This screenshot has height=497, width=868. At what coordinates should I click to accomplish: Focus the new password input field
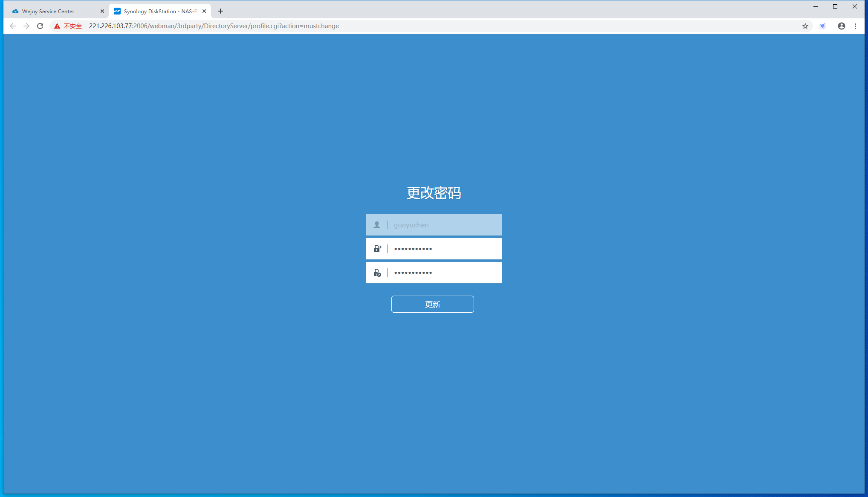click(443, 249)
